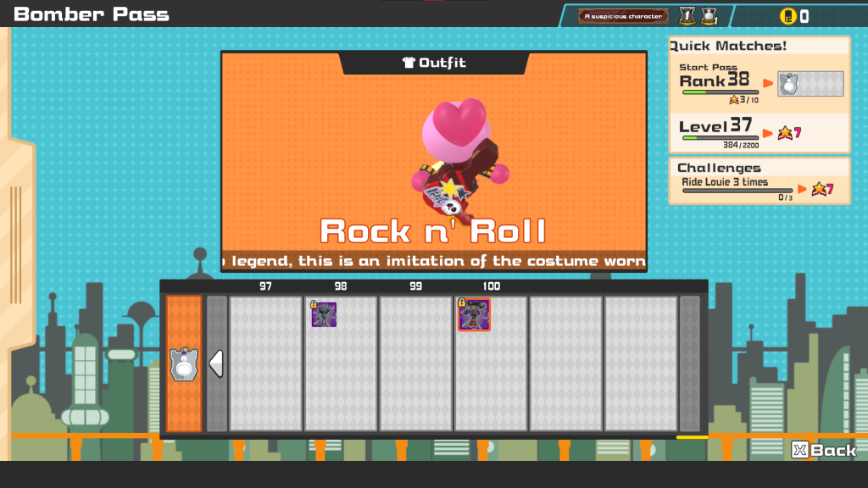Click rank number 100 label in reward track
Image resolution: width=868 pixels, height=488 pixels.
(x=491, y=286)
